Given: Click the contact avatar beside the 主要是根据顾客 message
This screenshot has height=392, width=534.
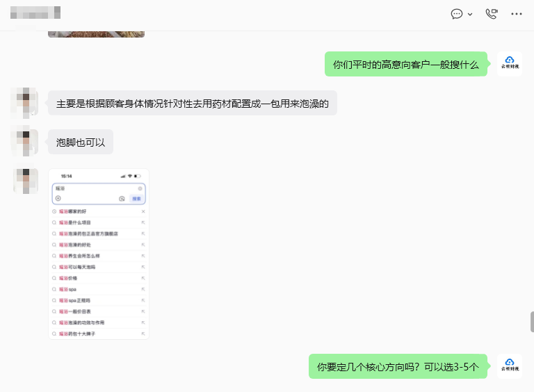Looking at the screenshot, I should [26, 103].
